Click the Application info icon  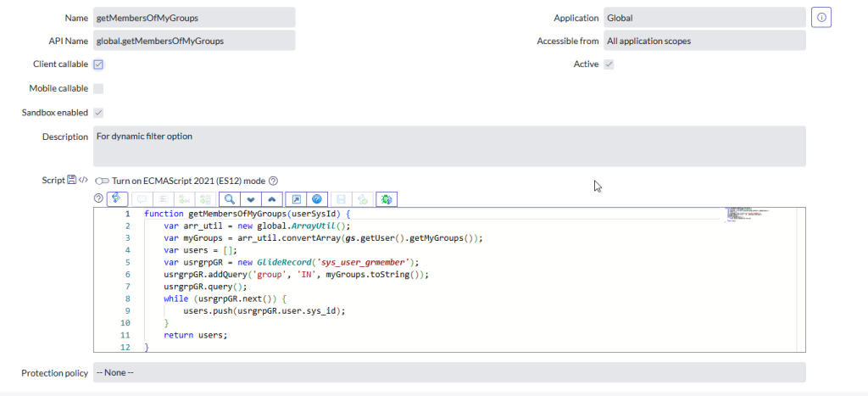[821, 18]
